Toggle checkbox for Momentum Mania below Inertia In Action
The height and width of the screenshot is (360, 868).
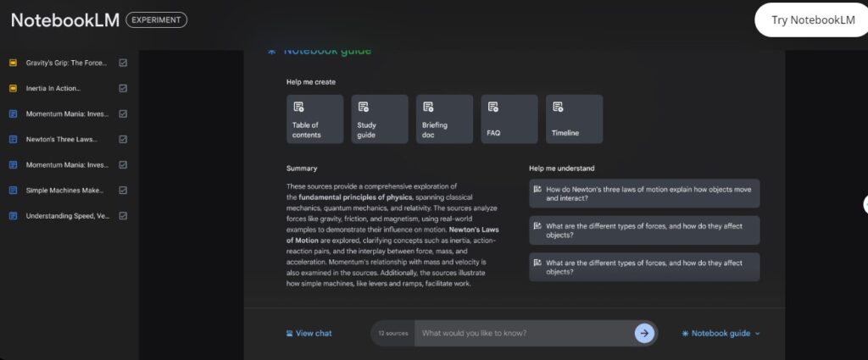click(x=123, y=114)
